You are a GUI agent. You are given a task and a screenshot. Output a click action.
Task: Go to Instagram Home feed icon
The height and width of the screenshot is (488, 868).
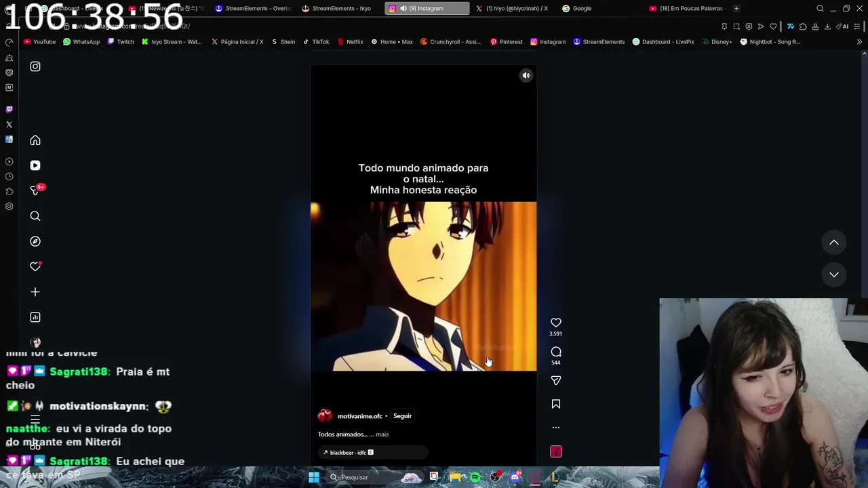[35, 140]
